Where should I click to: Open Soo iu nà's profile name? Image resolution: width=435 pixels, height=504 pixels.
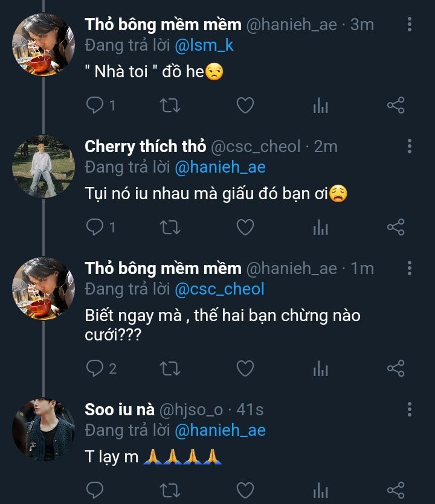click(x=118, y=409)
